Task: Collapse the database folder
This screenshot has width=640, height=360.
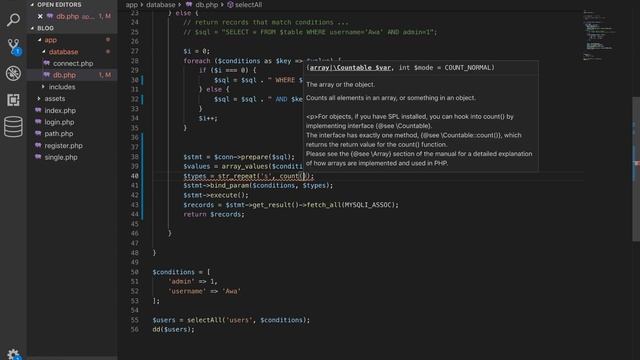Action: (63, 52)
